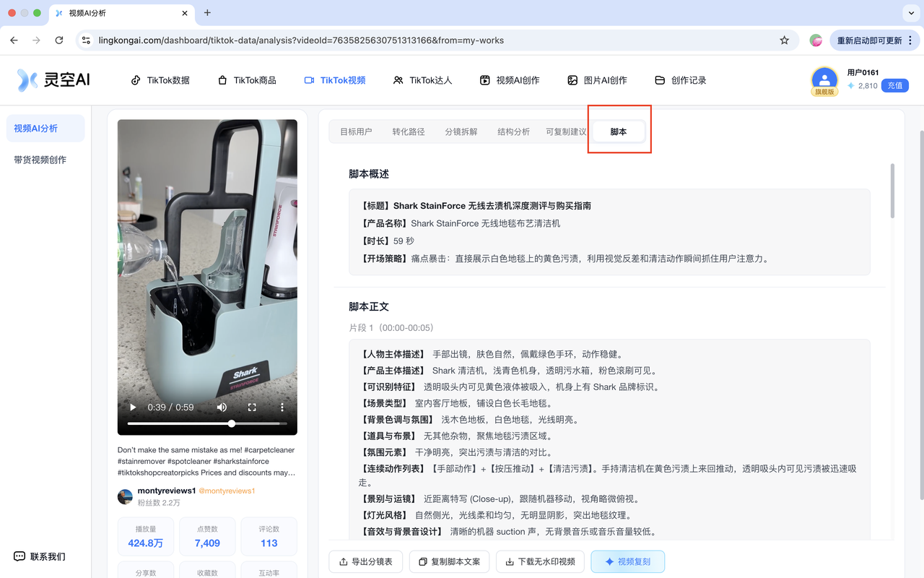Click the video progress bar
Image resolution: width=924 pixels, height=578 pixels.
point(207,424)
